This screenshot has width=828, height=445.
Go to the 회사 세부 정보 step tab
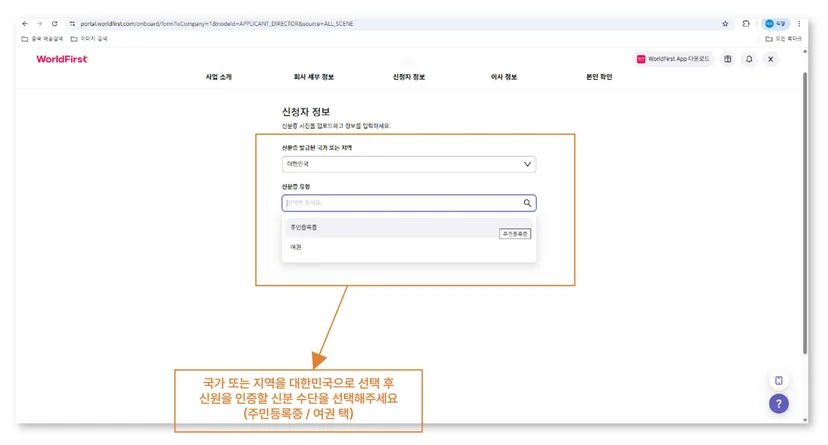314,77
